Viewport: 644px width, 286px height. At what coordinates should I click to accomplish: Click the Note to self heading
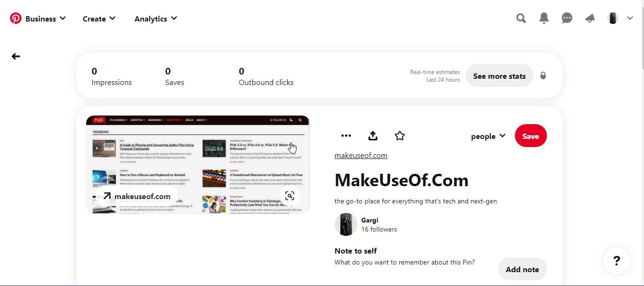tap(356, 251)
